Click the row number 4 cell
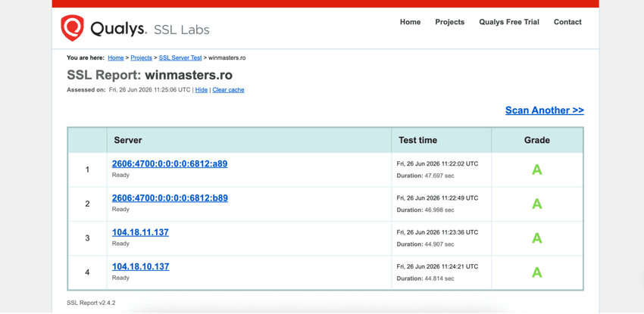644x314 pixels. click(87, 272)
